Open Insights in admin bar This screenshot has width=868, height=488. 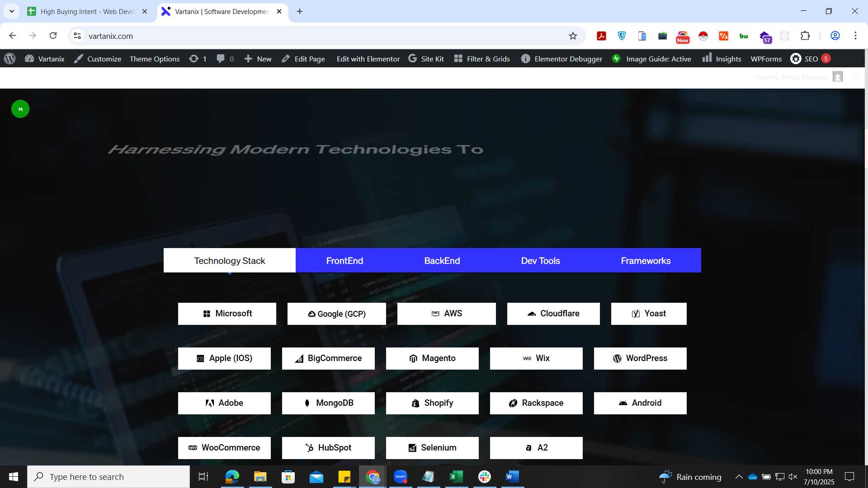tap(722, 59)
